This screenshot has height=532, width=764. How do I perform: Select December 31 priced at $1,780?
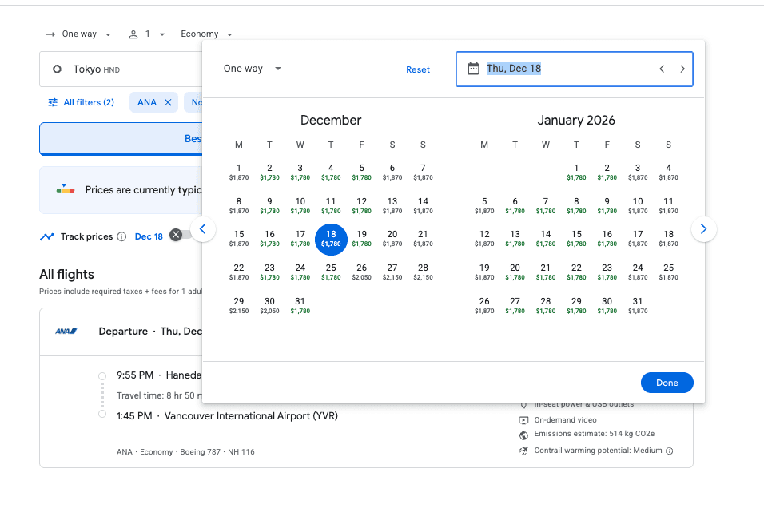point(300,305)
